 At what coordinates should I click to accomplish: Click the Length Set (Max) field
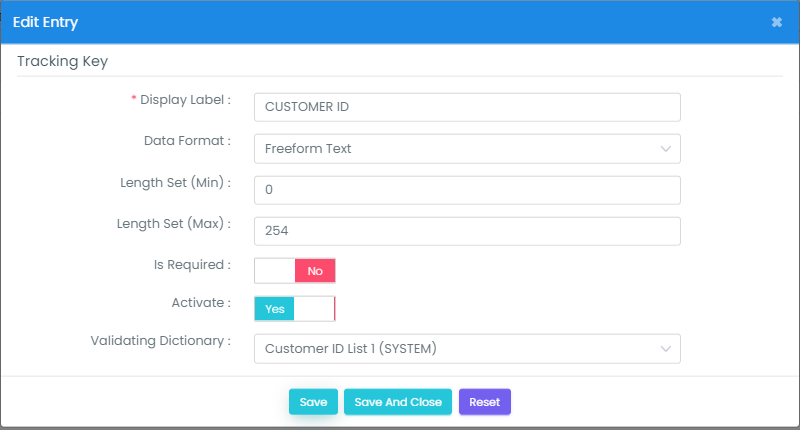tap(467, 231)
